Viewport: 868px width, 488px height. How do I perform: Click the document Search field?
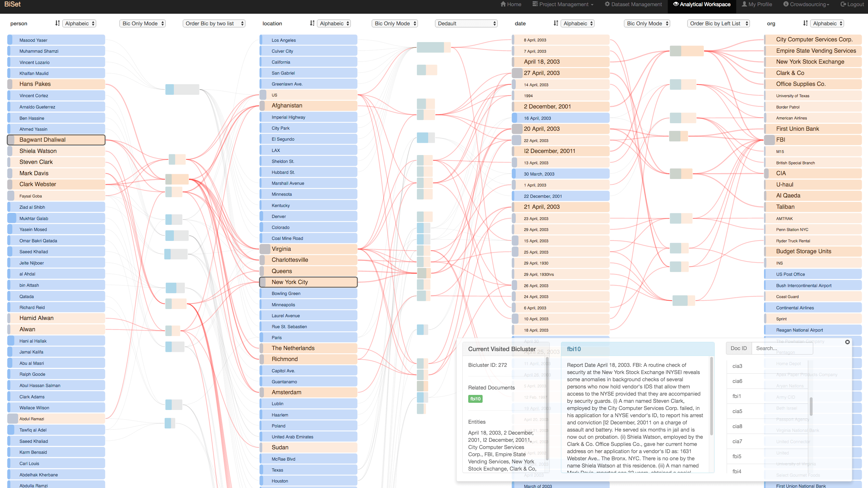[782, 348]
